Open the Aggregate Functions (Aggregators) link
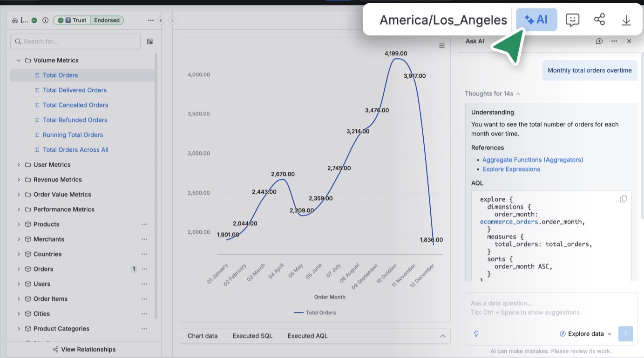Viewport: 644px width, 358px height. click(532, 160)
